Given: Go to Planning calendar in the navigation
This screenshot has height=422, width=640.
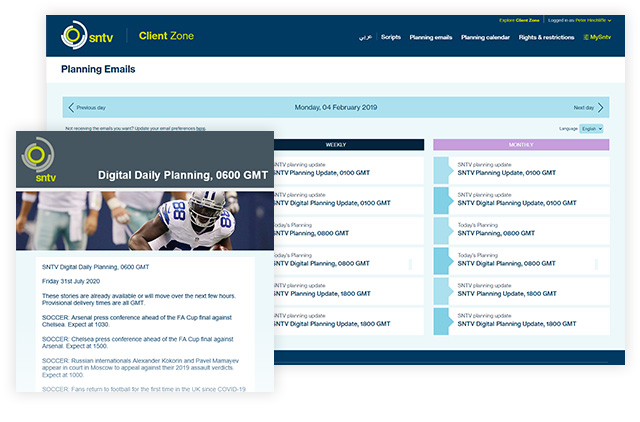Looking at the screenshot, I should pos(485,37).
